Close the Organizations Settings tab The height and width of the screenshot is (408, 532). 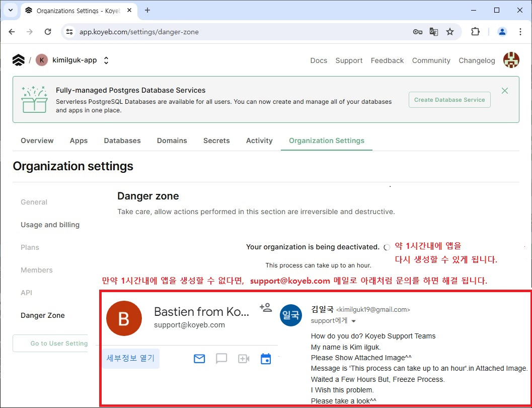click(129, 11)
